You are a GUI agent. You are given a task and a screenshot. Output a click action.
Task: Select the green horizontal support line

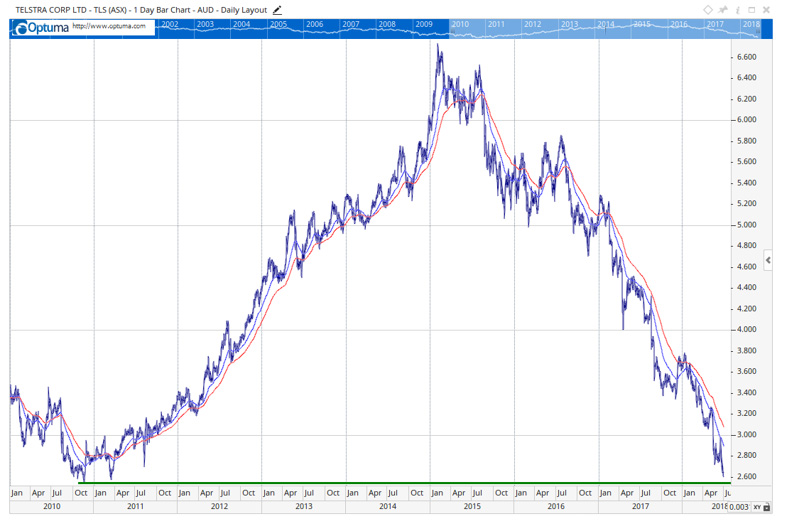tap(405, 483)
